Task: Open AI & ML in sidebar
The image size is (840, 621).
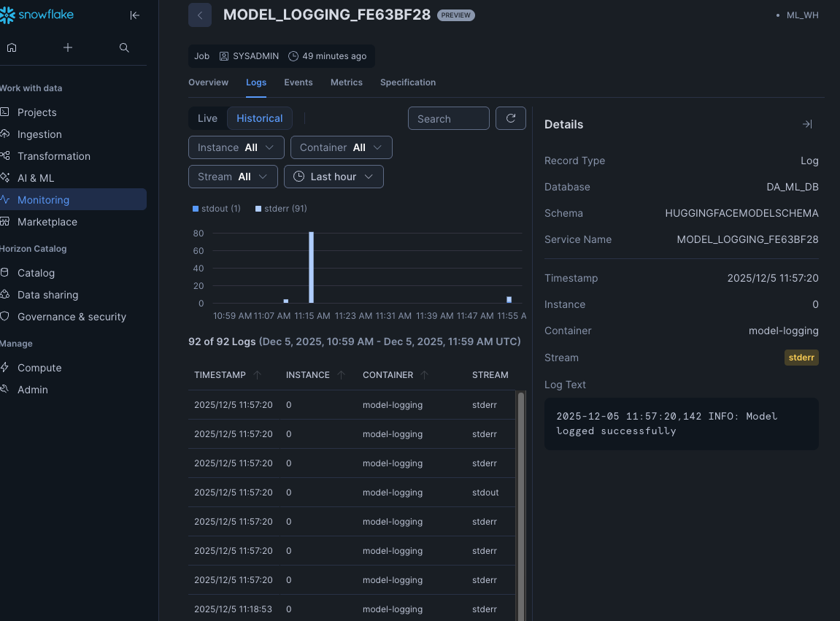Action: [36, 178]
